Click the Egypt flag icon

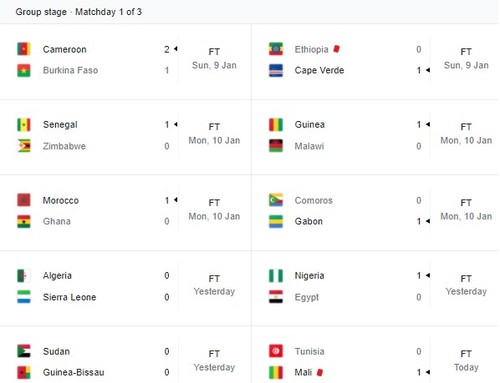tap(276, 297)
